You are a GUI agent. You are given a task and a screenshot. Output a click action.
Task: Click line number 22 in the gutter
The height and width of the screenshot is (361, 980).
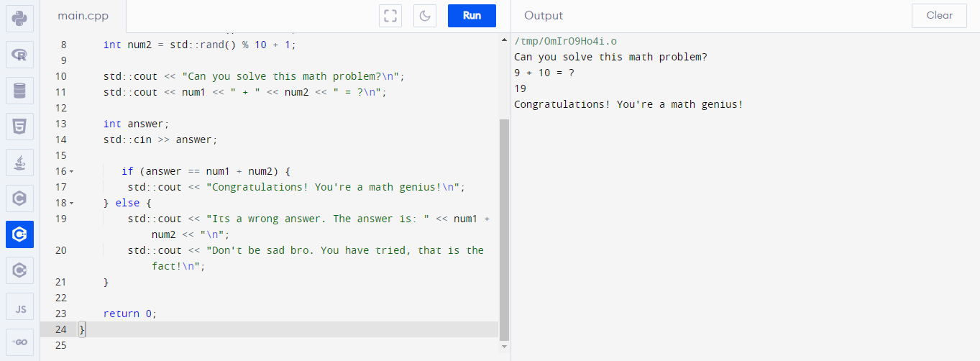tap(60, 298)
